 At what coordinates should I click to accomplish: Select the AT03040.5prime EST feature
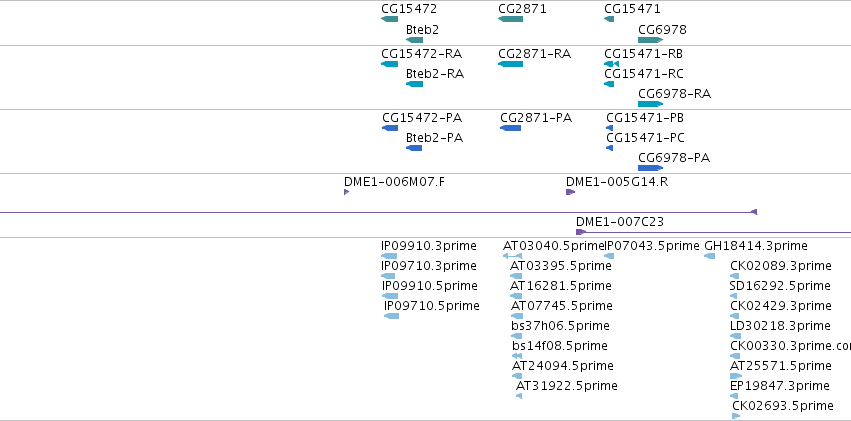pyautogui.click(x=512, y=256)
